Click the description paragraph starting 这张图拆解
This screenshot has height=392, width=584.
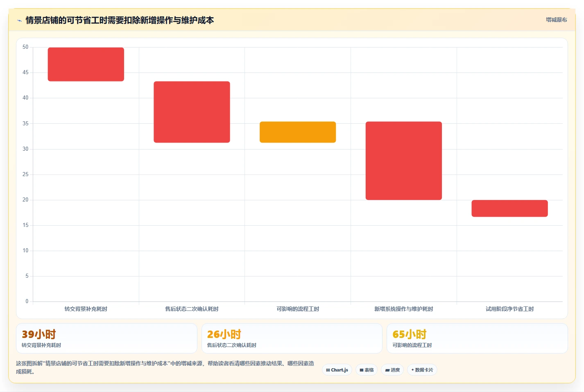tap(165, 367)
